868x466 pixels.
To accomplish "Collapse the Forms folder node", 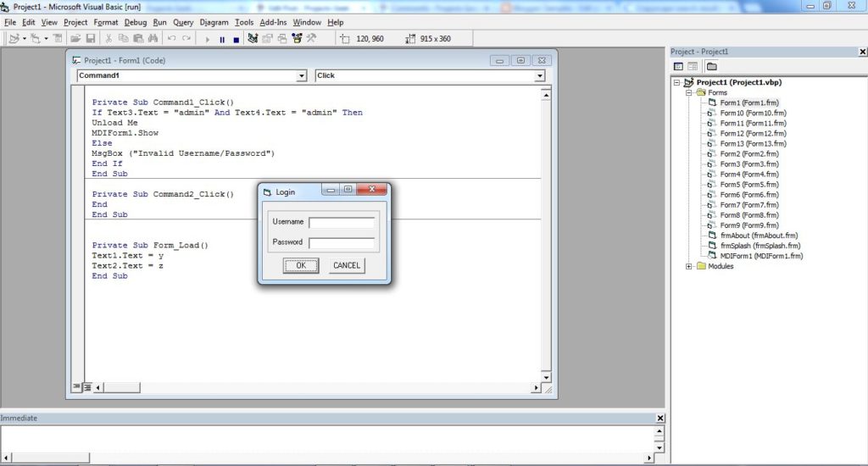I will point(688,92).
